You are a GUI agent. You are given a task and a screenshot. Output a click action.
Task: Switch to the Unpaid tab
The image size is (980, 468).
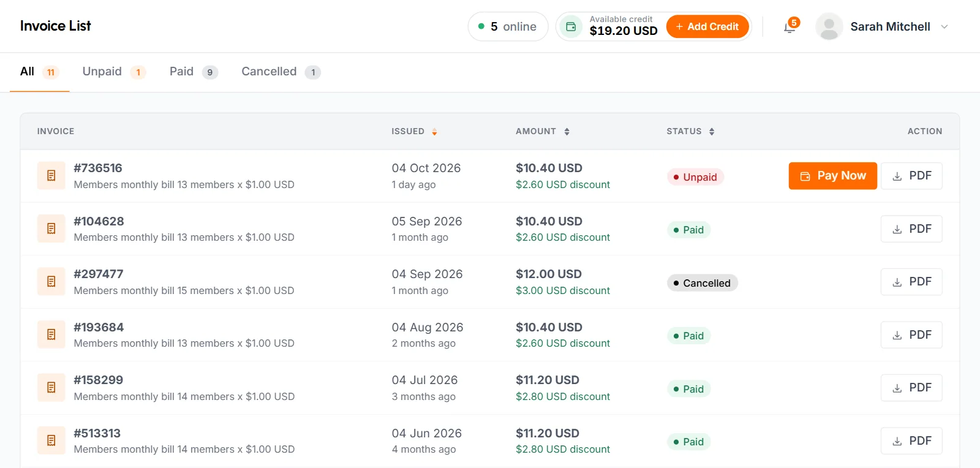click(x=114, y=72)
